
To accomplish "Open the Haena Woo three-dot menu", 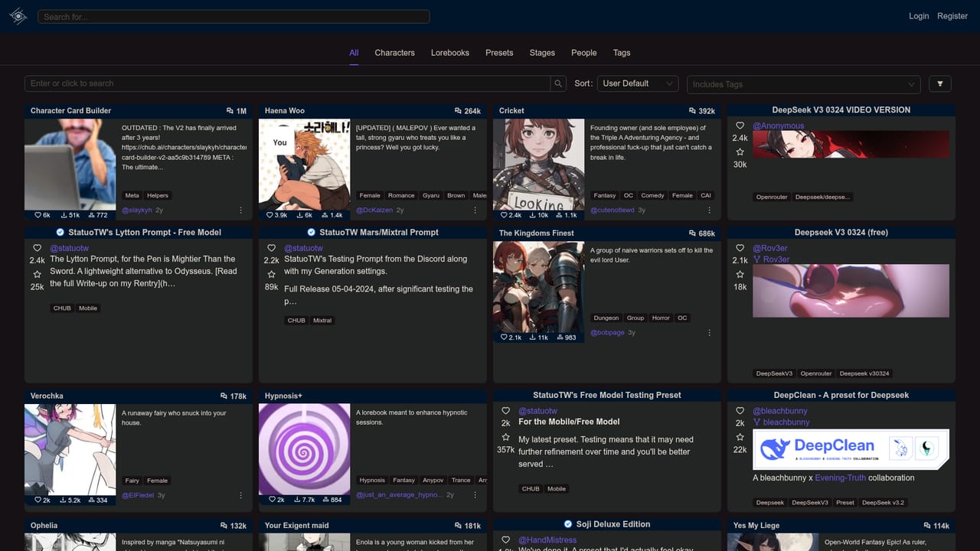I will [475, 210].
